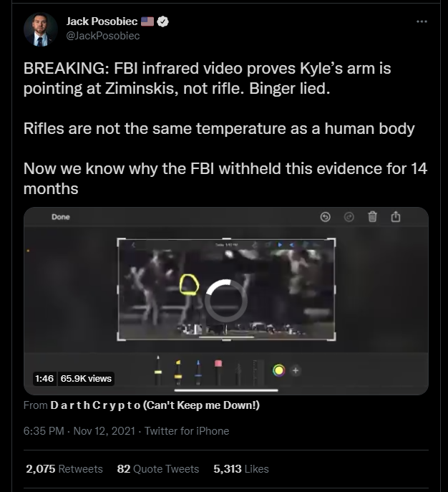
Task: Select the black pen markup tool
Action: (x=158, y=370)
